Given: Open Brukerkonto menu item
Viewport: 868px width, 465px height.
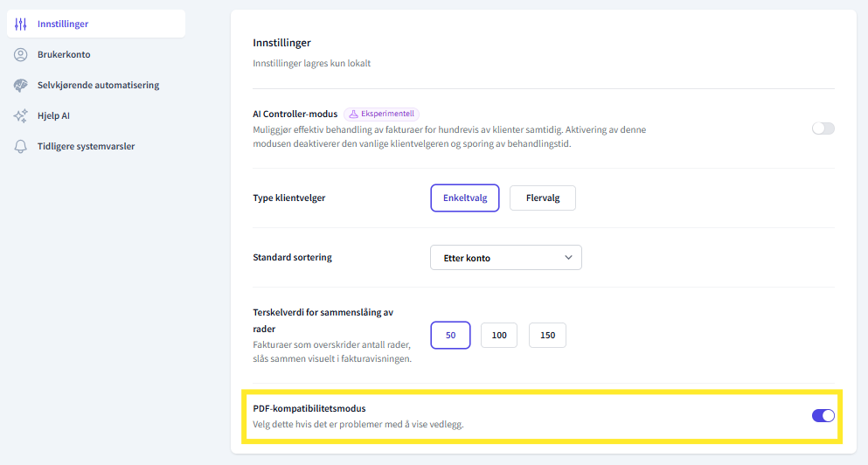Looking at the screenshot, I should (x=64, y=54).
